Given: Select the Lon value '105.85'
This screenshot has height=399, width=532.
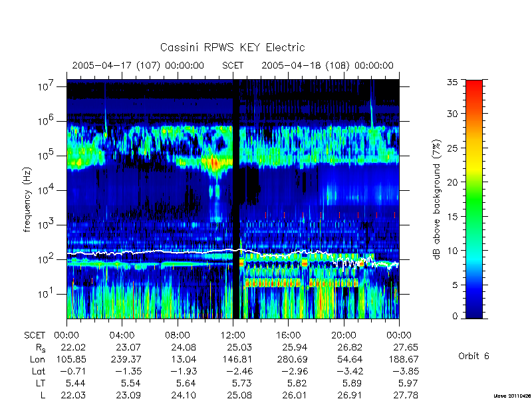Looking at the screenshot, I should [71, 359].
